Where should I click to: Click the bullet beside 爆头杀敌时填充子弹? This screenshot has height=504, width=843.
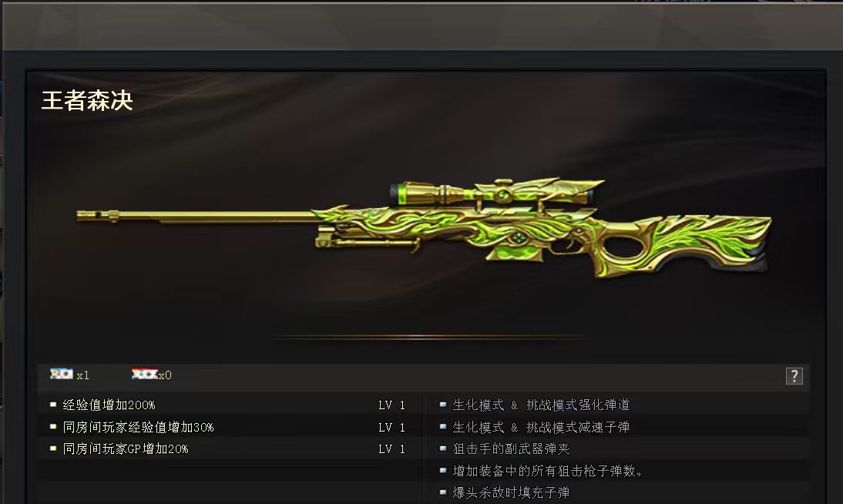pyautogui.click(x=443, y=492)
